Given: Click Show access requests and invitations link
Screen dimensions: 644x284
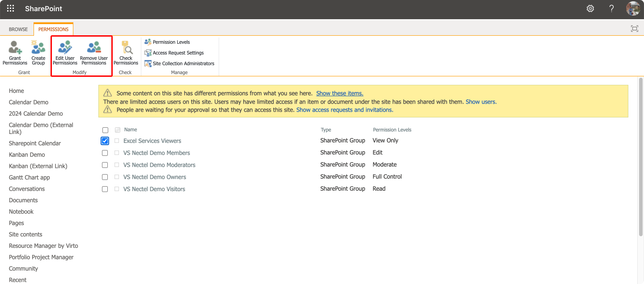Looking at the screenshot, I should click(x=344, y=110).
